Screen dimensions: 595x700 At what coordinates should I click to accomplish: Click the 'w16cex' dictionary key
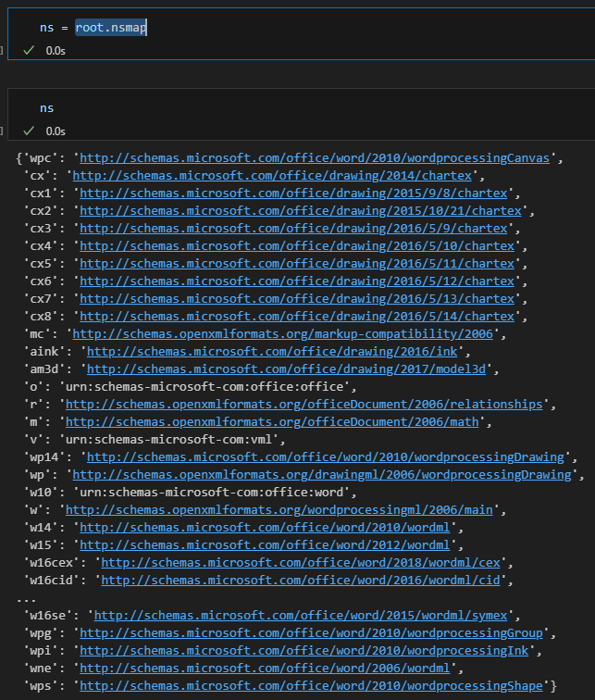(51, 563)
